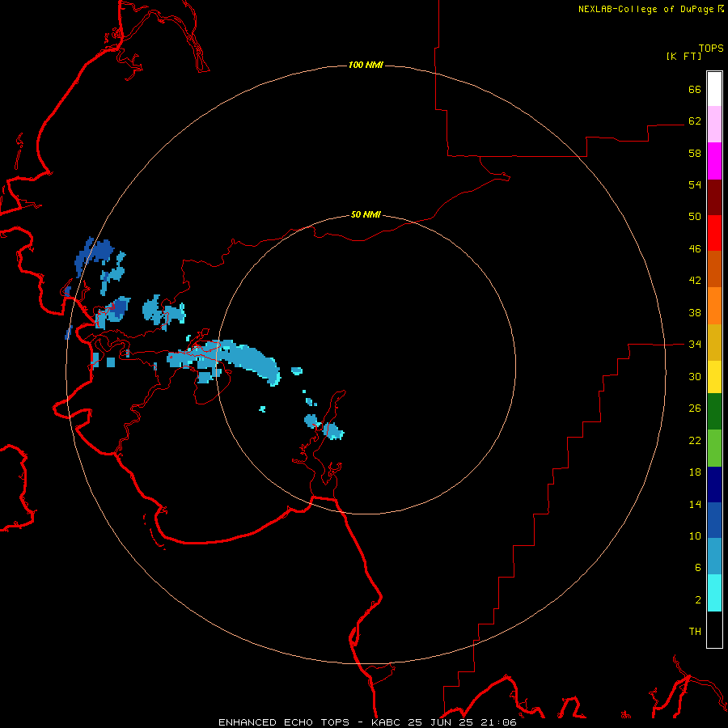Click the 100 NMI range ring label
Viewport: 728px width, 728px height.
click(x=366, y=65)
